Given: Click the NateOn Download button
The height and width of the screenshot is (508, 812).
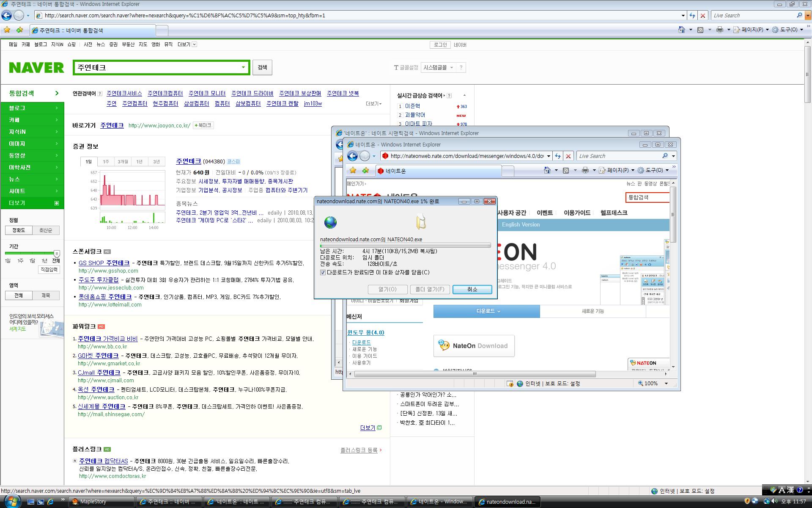Looking at the screenshot, I should point(474,346).
